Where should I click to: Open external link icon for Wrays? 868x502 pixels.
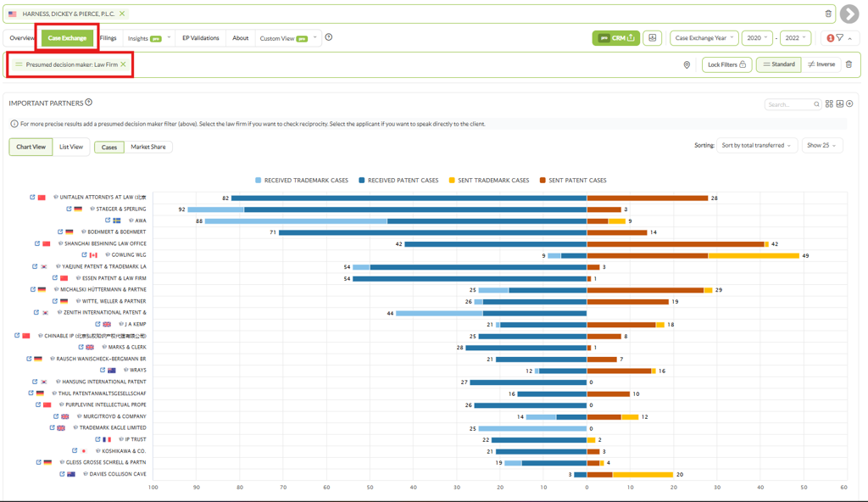(x=103, y=370)
